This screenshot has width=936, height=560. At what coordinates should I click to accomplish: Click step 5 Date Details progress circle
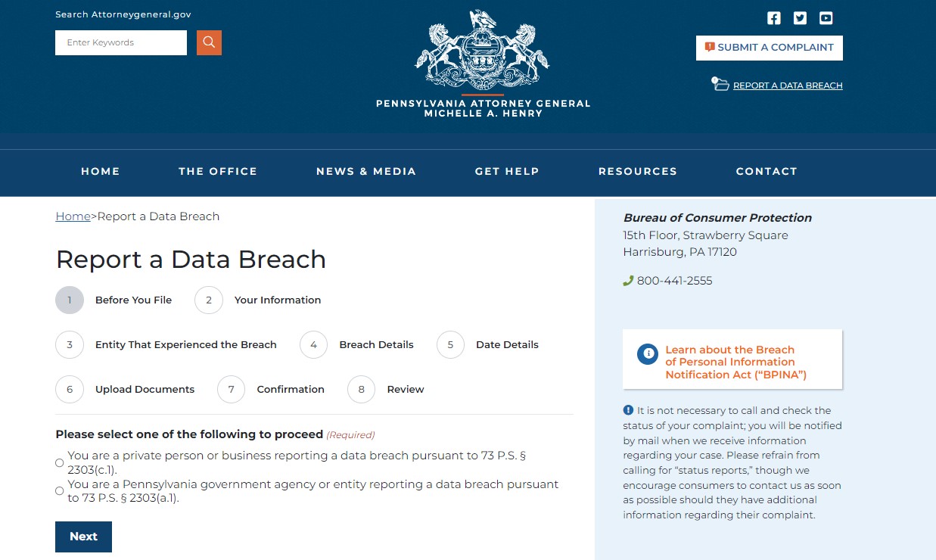450,344
